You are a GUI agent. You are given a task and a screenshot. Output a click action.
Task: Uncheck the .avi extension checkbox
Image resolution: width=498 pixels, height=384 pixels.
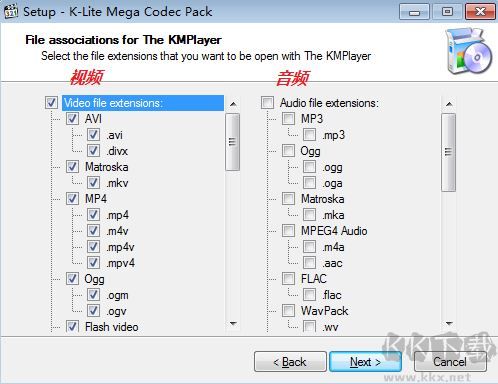[94, 135]
